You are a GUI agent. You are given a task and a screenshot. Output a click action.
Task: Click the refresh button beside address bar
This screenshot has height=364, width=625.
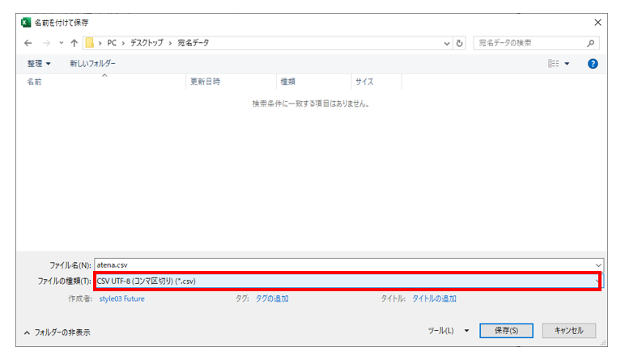point(460,43)
